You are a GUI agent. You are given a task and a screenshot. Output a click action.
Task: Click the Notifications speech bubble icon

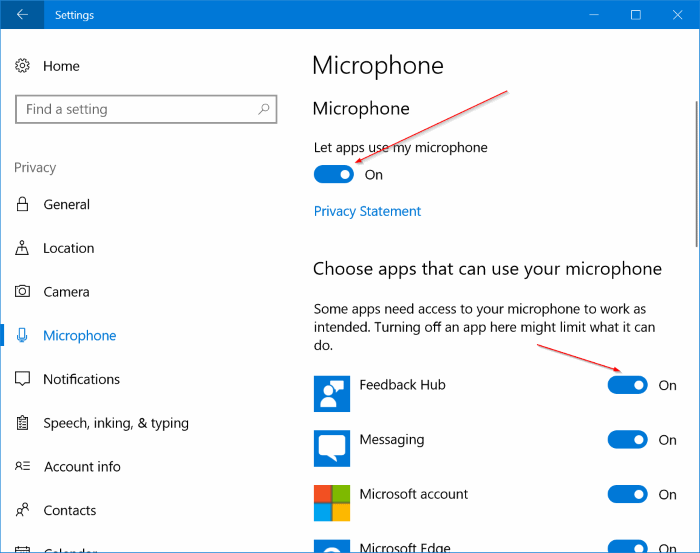click(22, 379)
